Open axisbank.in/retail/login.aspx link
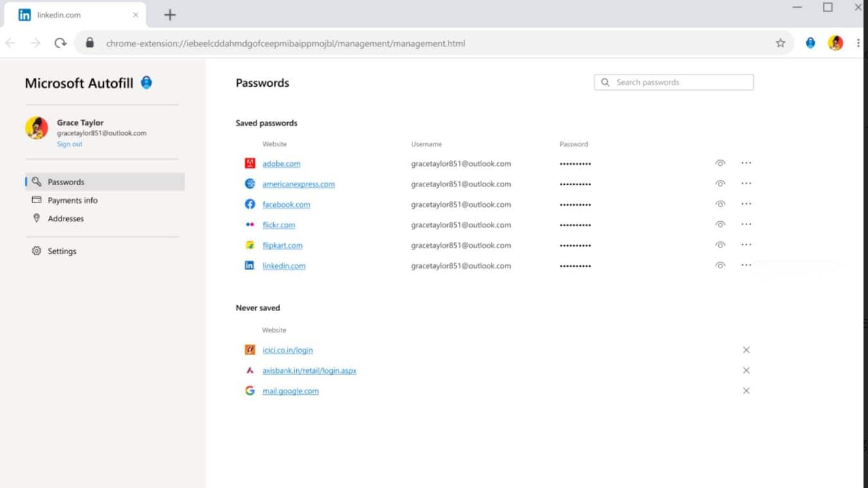 (310, 371)
